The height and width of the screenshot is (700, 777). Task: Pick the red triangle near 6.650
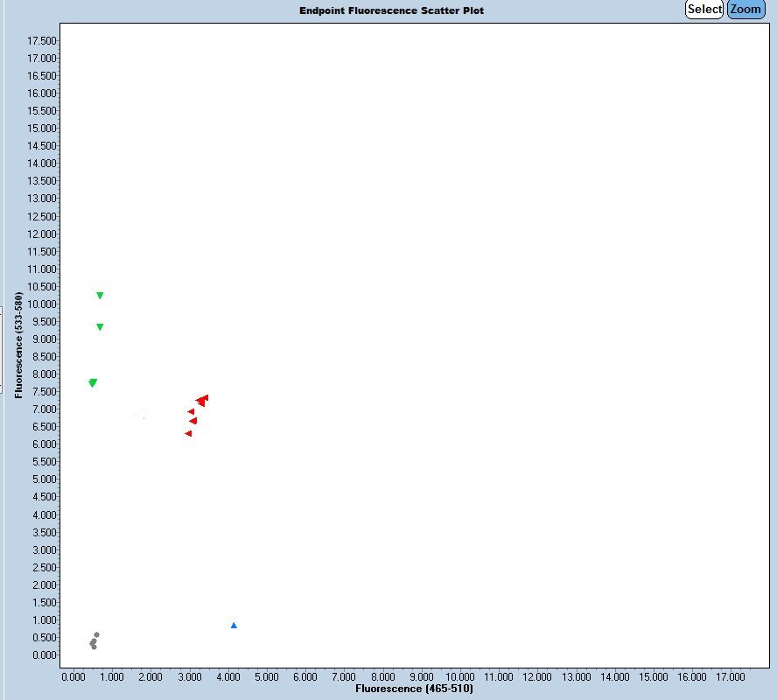pos(192,421)
